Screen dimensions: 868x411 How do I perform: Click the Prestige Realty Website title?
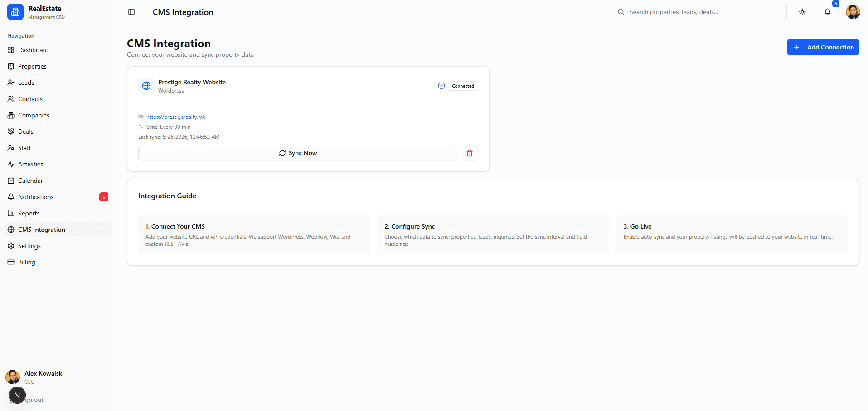click(x=192, y=82)
